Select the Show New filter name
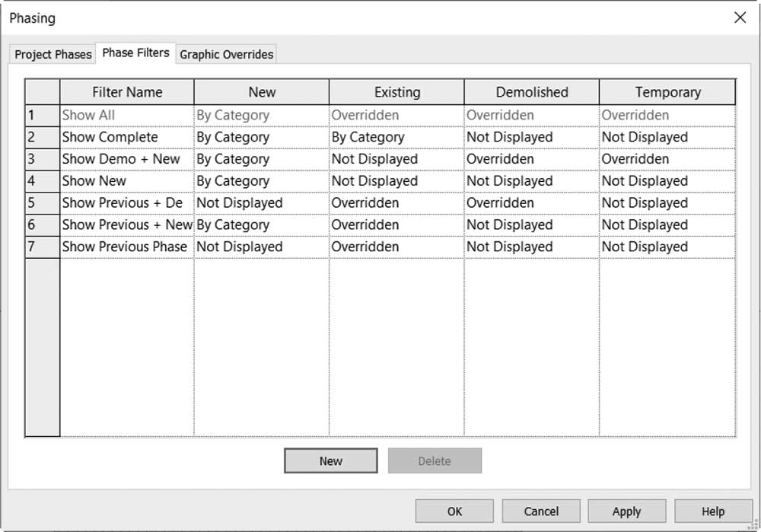This screenshot has width=761, height=532. coord(127,181)
